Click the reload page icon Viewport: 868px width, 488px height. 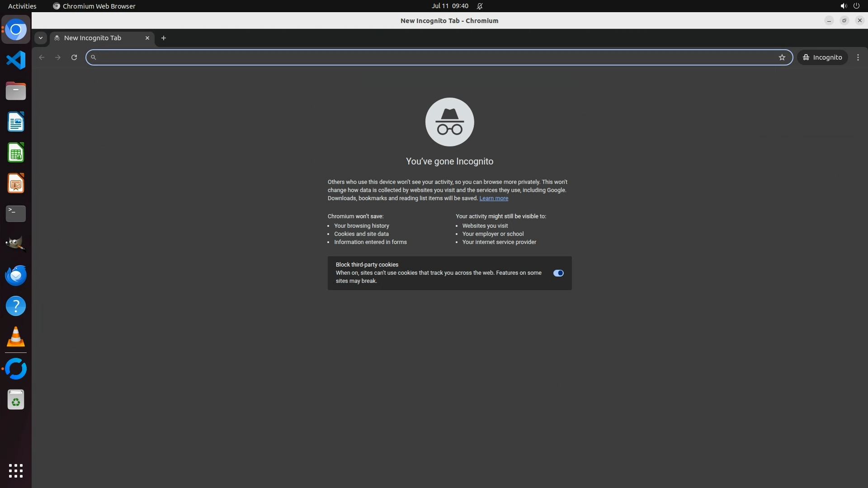(x=74, y=57)
